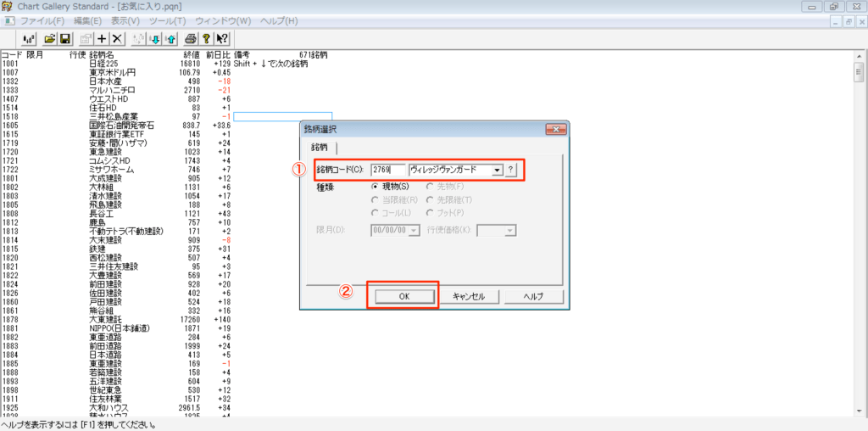
Task: Select the コムシスHD row
Action: click(116, 160)
